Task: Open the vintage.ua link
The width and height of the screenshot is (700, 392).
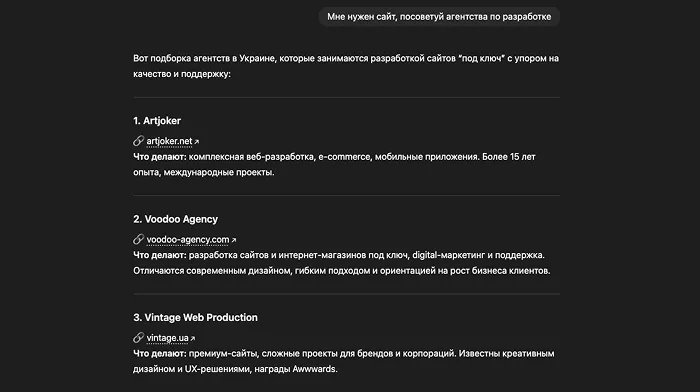Action: [167, 338]
